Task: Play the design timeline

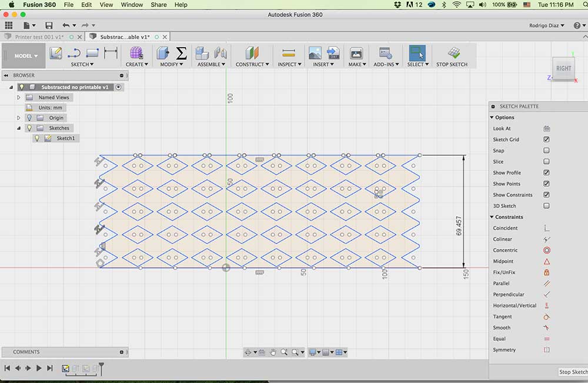Action: 39,368
